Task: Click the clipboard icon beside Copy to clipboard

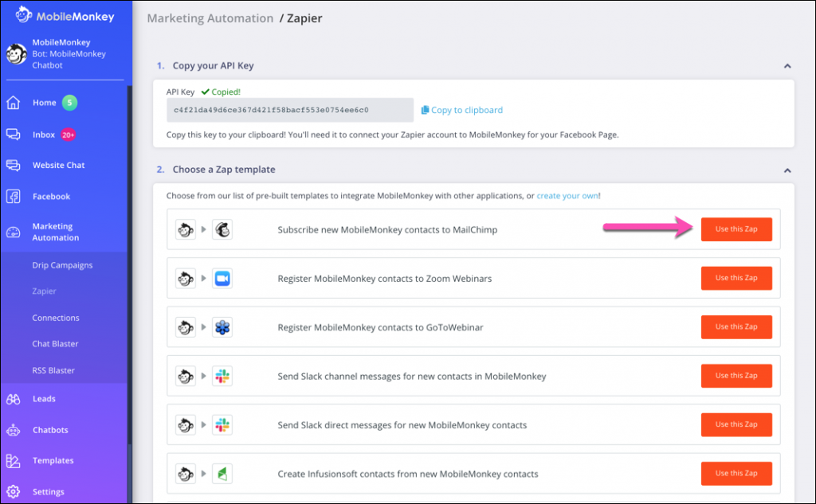Action: point(425,110)
